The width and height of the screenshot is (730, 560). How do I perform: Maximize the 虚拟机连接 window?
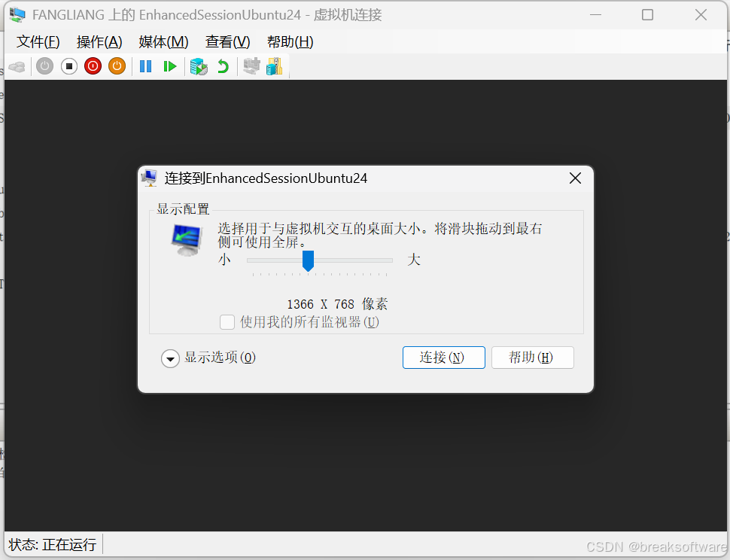coord(648,15)
